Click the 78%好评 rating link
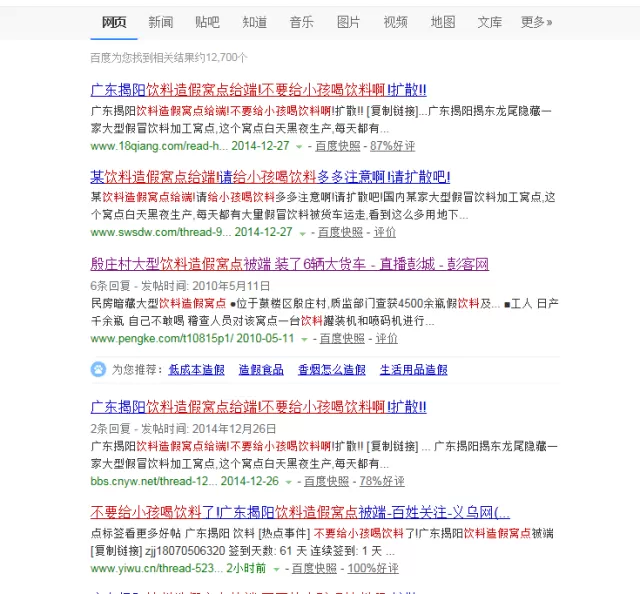Image resolution: width=640 pixels, height=594 pixels. [382, 481]
